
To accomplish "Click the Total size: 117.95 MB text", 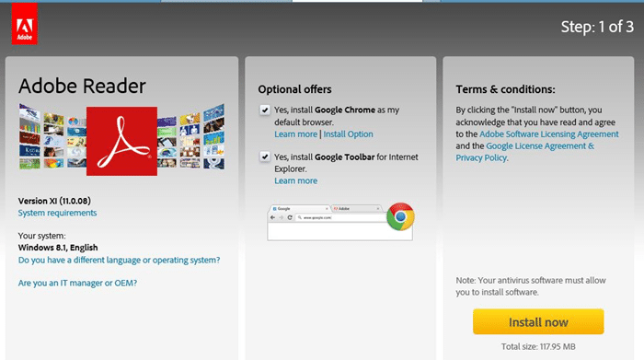I will [x=538, y=346].
